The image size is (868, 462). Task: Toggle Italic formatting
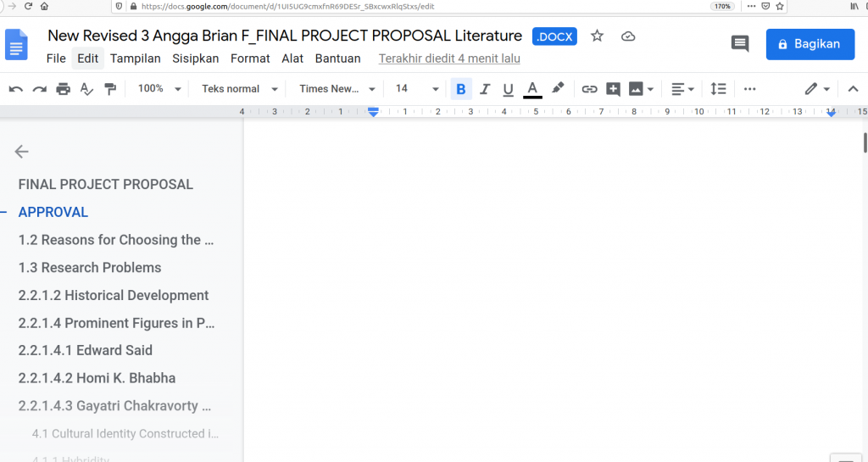click(x=485, y=89)
